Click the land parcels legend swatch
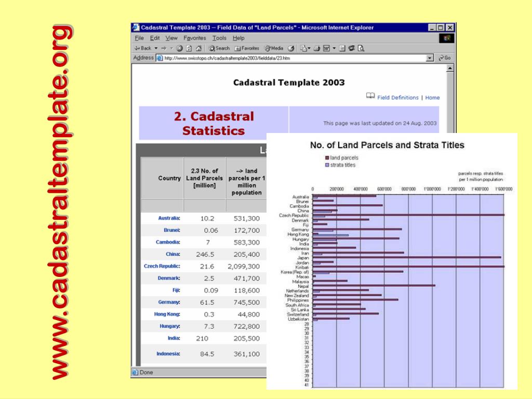The width and height of the screenshot is (532, 399). pos(327,158)
